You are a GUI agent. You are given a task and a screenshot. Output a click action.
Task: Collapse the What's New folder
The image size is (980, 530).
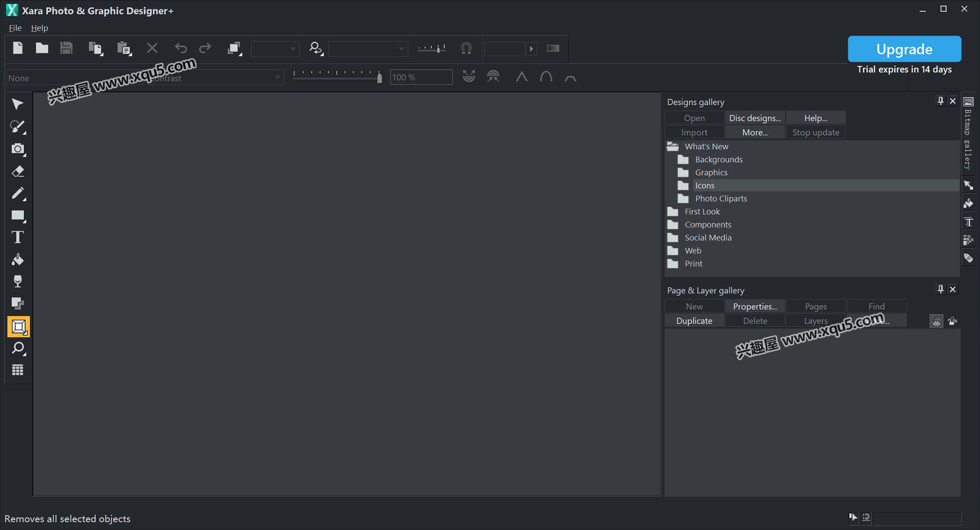point(673,146)
